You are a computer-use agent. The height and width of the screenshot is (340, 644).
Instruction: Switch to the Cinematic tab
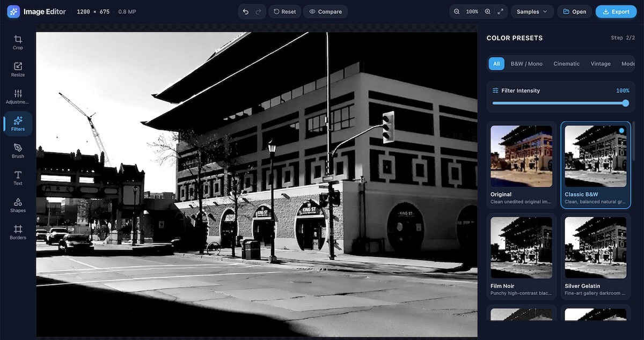pos(567,64)
